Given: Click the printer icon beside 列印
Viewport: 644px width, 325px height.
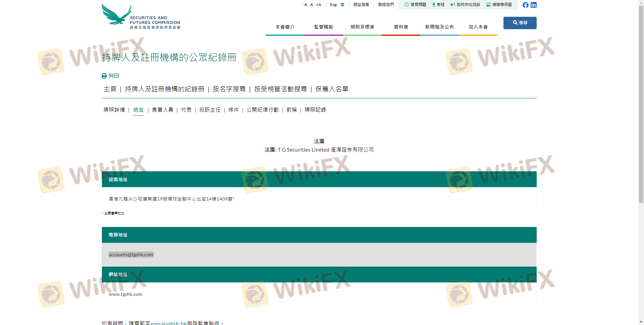Looking at the screenshot, I should 104,76.
